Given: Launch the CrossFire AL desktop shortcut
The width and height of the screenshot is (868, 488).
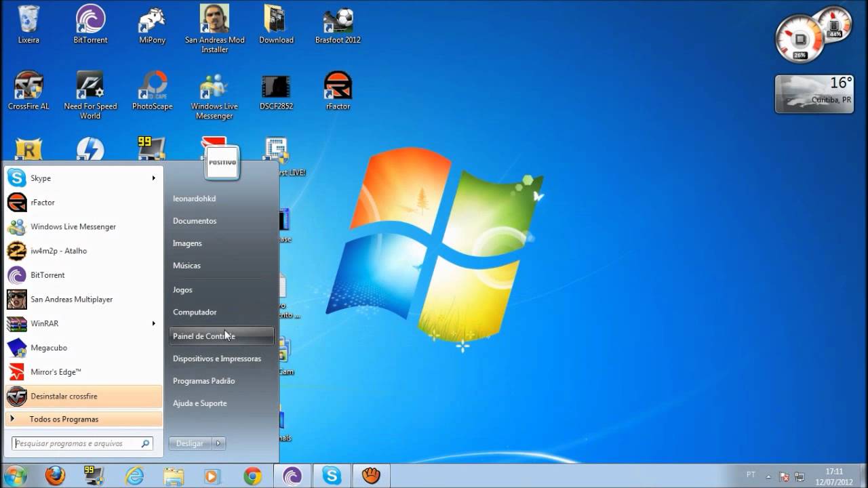Looking at the screenshot, I should 28,91.
